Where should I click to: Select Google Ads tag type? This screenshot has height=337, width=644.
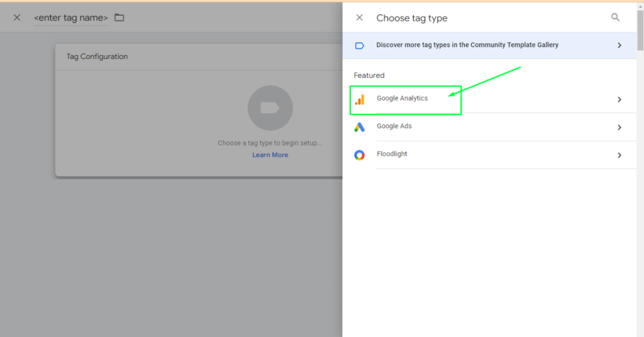click(394, 126)
